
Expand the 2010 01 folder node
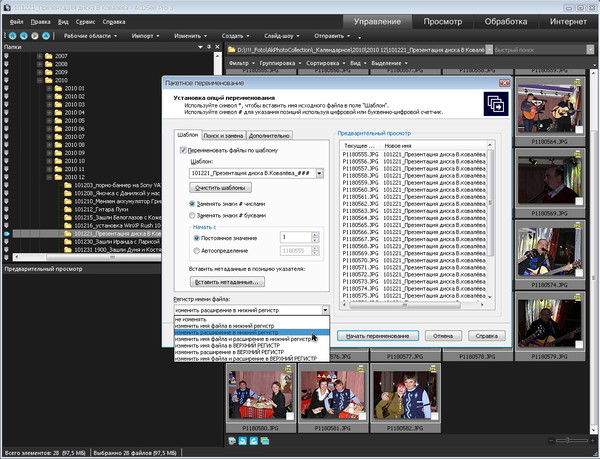49,88
